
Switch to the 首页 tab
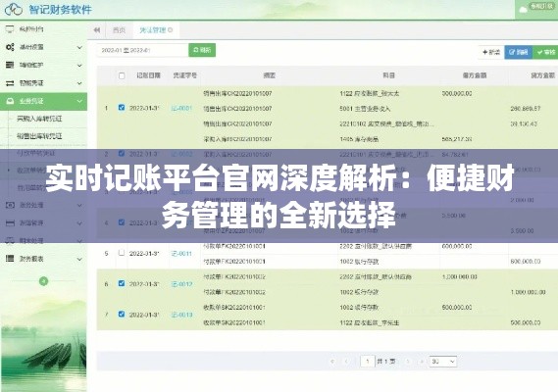tap(119, 30)
